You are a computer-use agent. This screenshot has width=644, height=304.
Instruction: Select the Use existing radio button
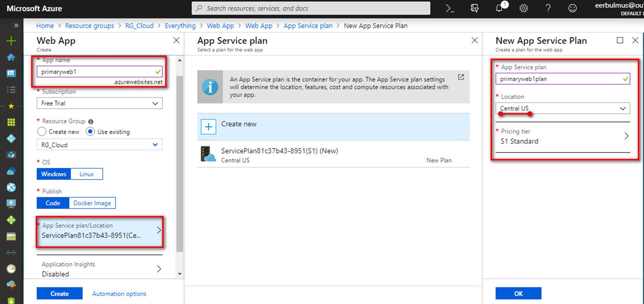[90, 132]
